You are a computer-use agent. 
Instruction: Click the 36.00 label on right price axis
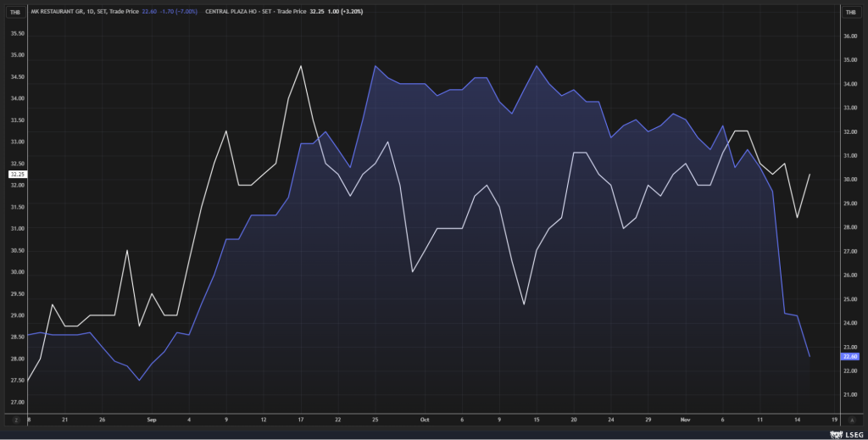tap(849, 36)
